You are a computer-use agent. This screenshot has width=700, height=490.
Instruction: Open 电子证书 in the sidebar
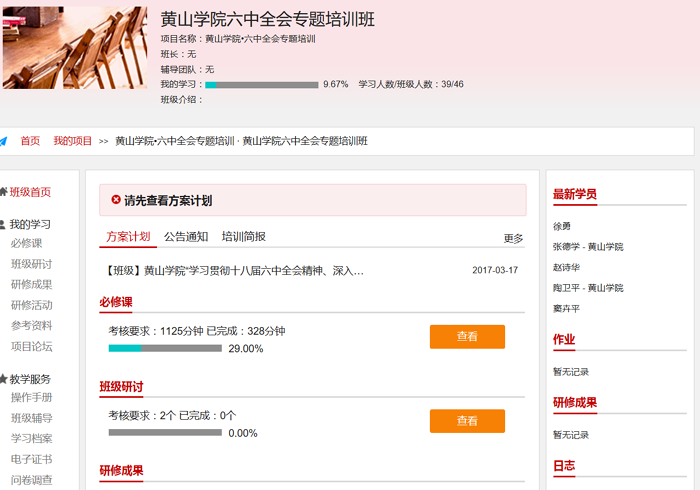[x=31, y=459]
